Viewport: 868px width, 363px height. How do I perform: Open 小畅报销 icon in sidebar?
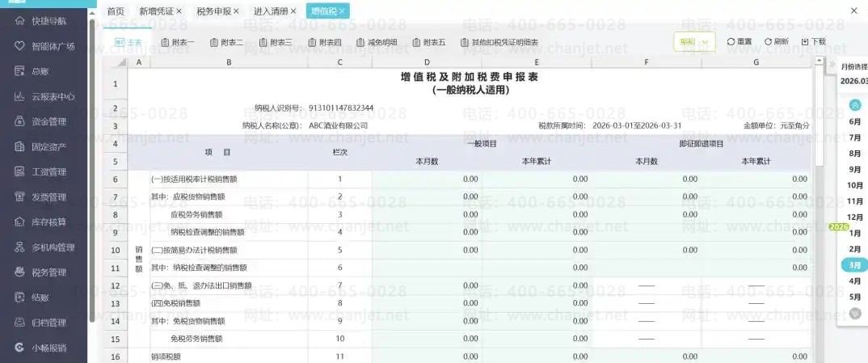click(x=19, y=348)
